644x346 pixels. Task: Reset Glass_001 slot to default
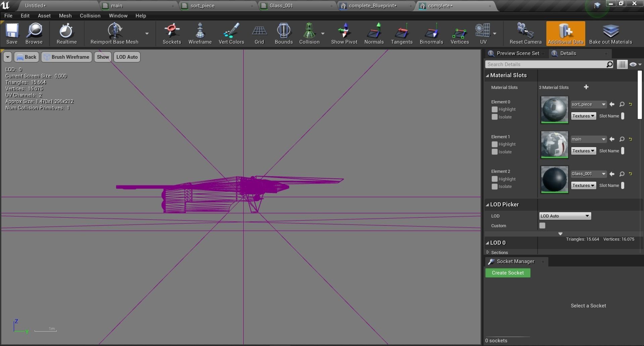(631, 174)
